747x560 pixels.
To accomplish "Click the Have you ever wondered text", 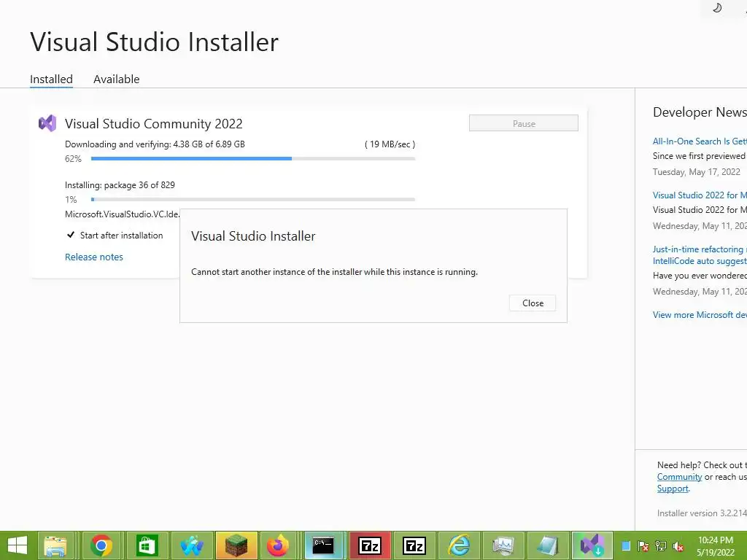I will pos(700,275).
